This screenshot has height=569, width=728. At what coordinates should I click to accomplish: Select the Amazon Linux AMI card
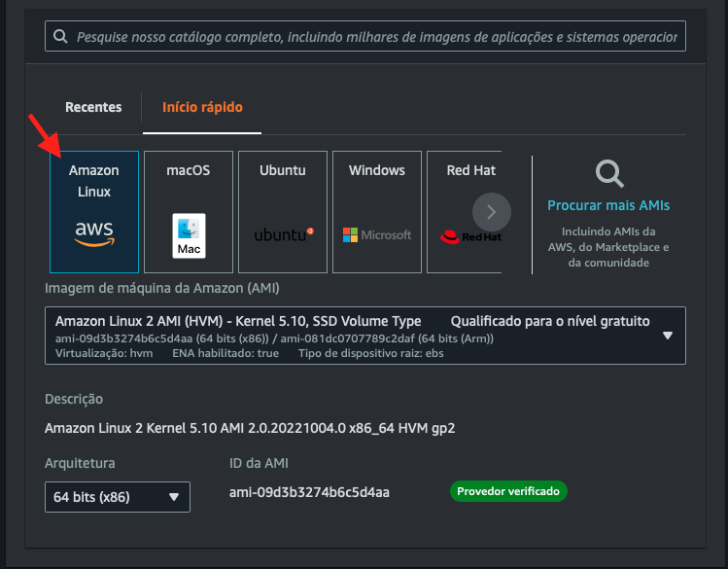94,212
